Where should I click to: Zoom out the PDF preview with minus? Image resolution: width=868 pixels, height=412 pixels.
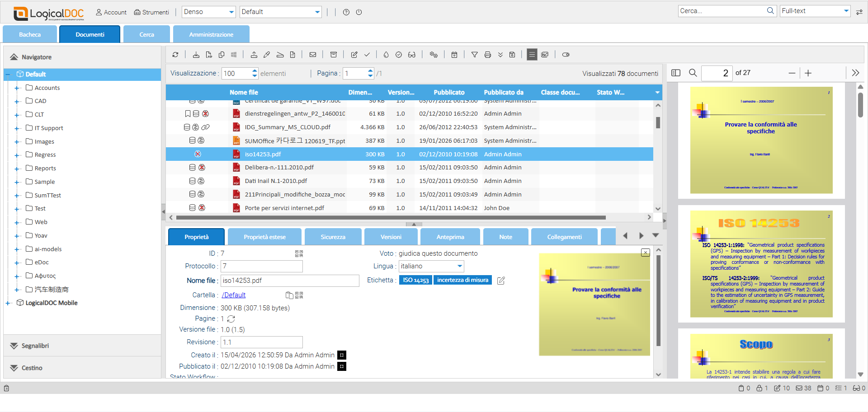pyautogui.click(x=792, y=73)
